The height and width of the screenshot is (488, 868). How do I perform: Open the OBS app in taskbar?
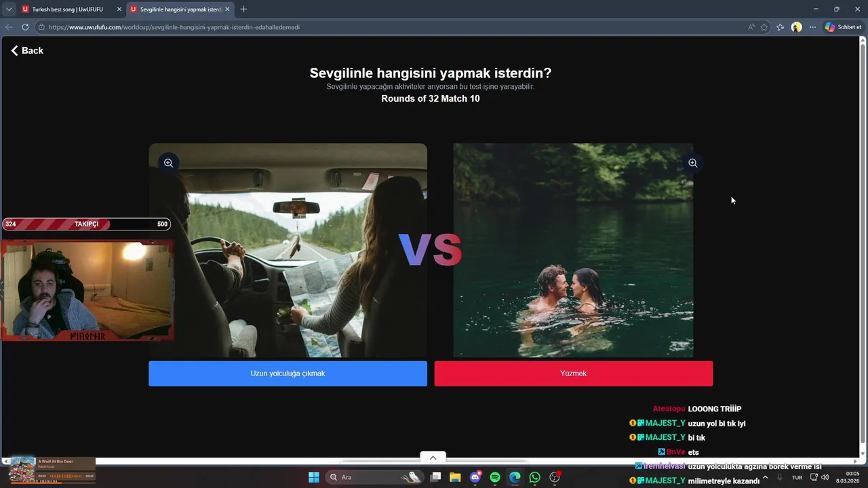(555, 477)
